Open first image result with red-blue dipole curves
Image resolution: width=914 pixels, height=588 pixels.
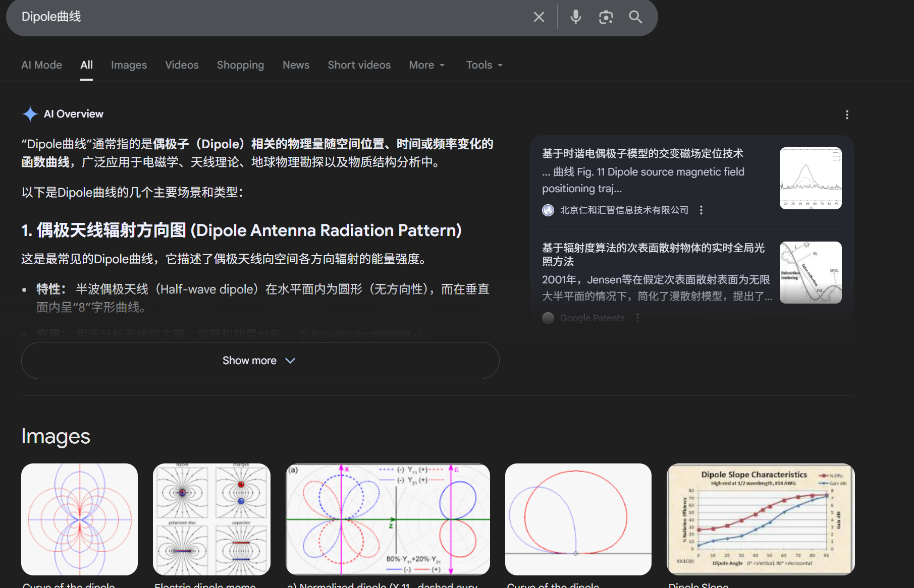79,519
